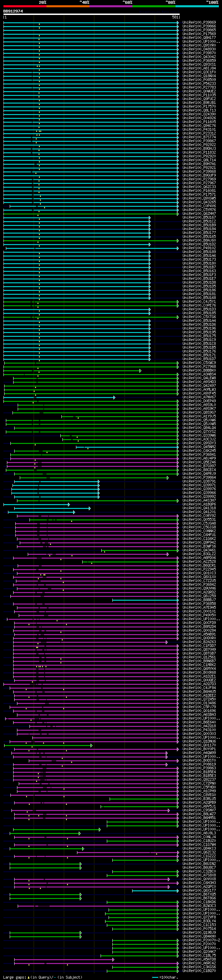Click the cyan ~100% identity legend segment

pos(197,7)
